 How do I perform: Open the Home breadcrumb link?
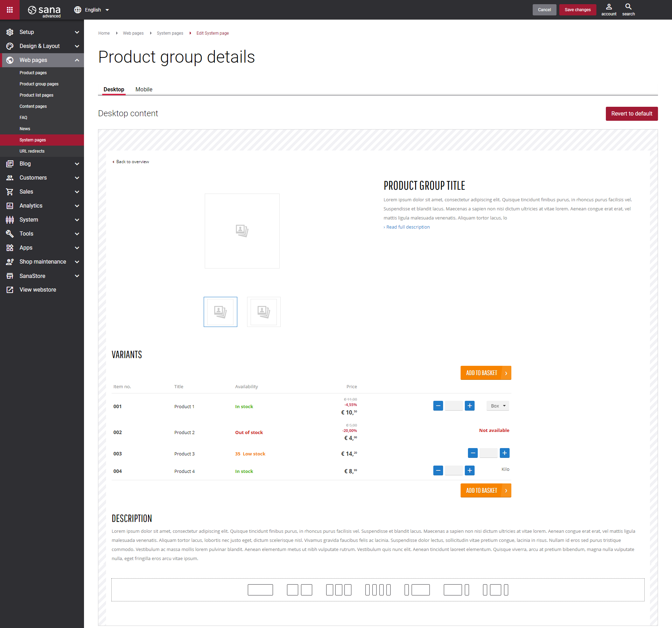104,33
